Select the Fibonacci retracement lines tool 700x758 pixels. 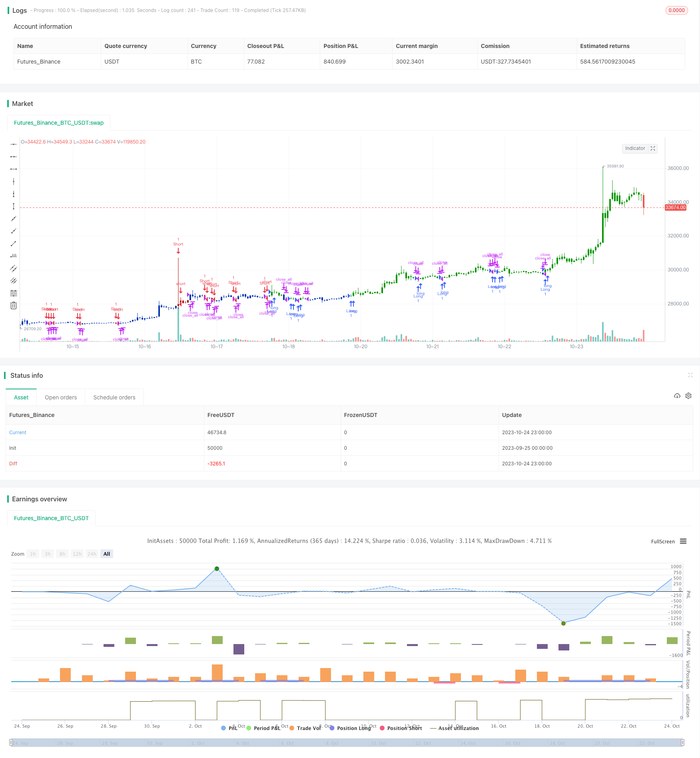point(14,293)
